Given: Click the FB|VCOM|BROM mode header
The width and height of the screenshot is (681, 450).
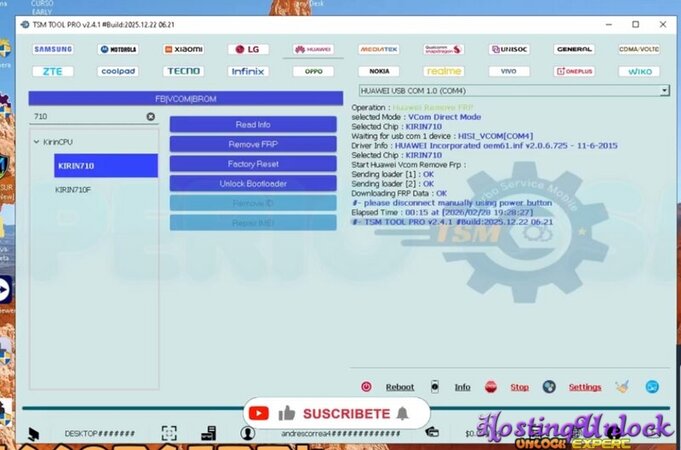Looking at the screenshot, I should [x=185, y=98].
